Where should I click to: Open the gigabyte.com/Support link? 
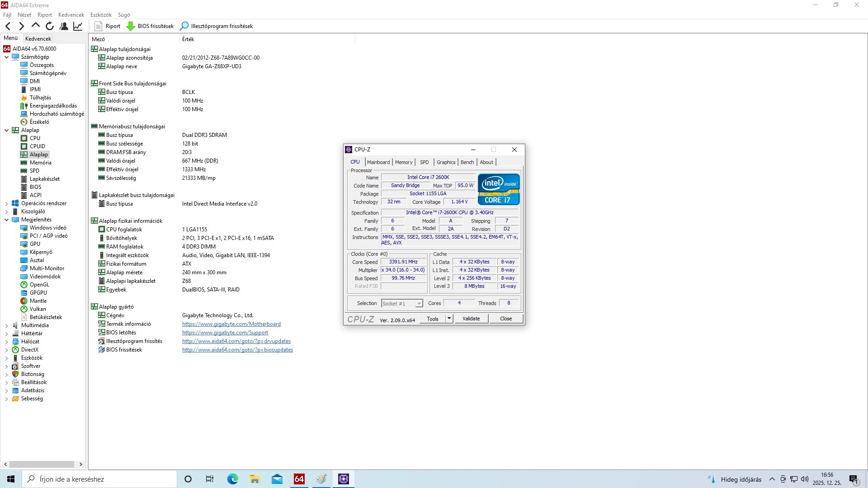point(225,333)
